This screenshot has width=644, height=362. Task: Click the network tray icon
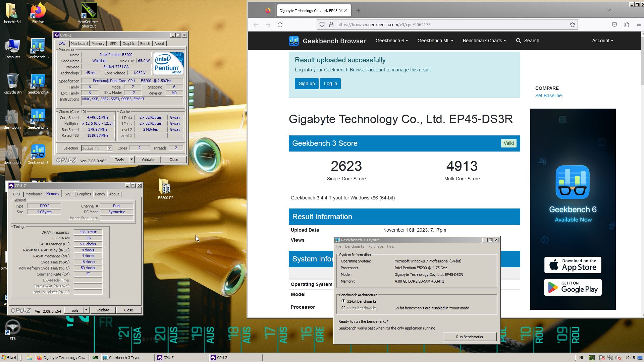(x=610, y=358)
